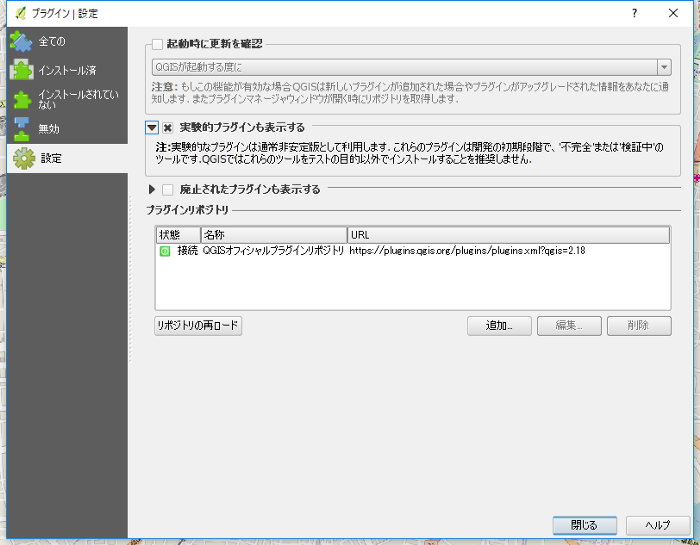The width and height of the screenshot is (700, 545).
Task: Click the gear icon for 設定
Action: [x=24, y=158]
